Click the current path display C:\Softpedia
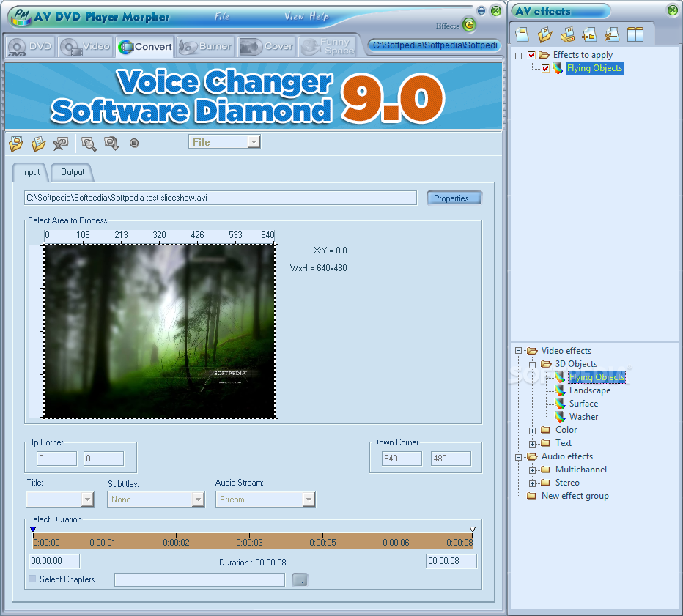This screenshot has width=683, height=616. click(x=435, y=45)
